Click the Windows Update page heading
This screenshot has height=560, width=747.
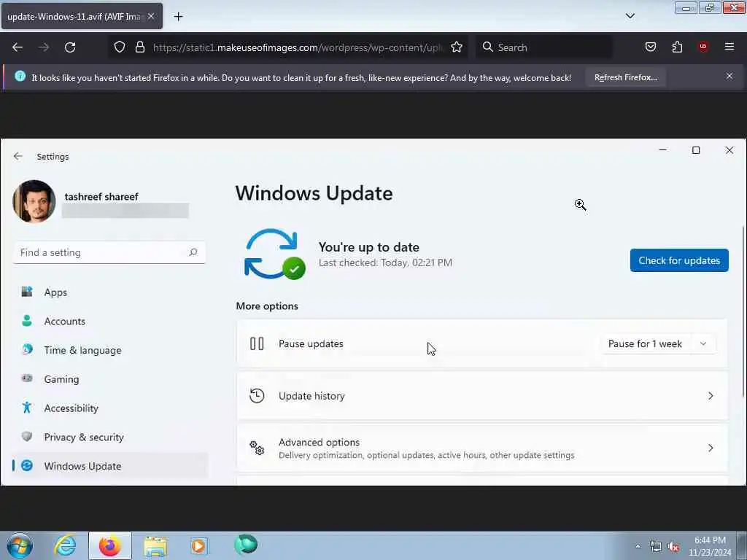pos(314,193)
